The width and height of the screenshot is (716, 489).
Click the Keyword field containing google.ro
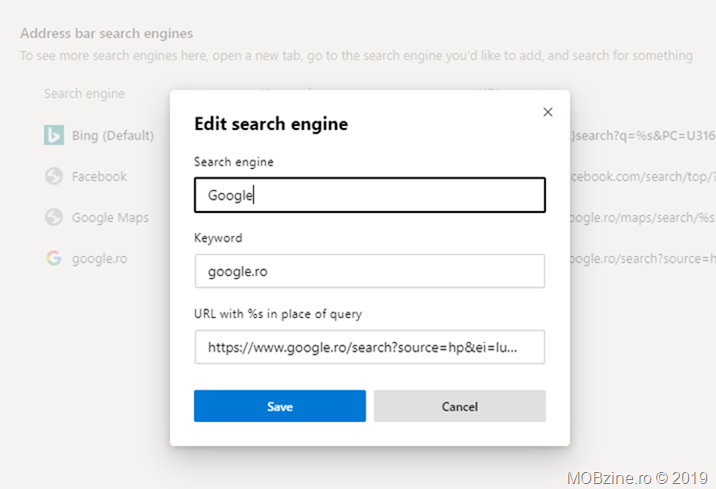click(x=369, y=271)
